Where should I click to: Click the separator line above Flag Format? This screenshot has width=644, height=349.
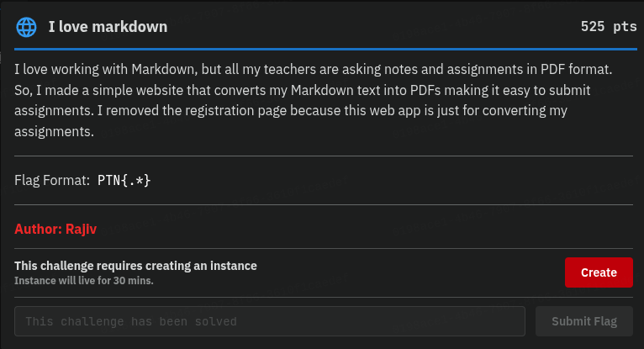click(324, 156)
